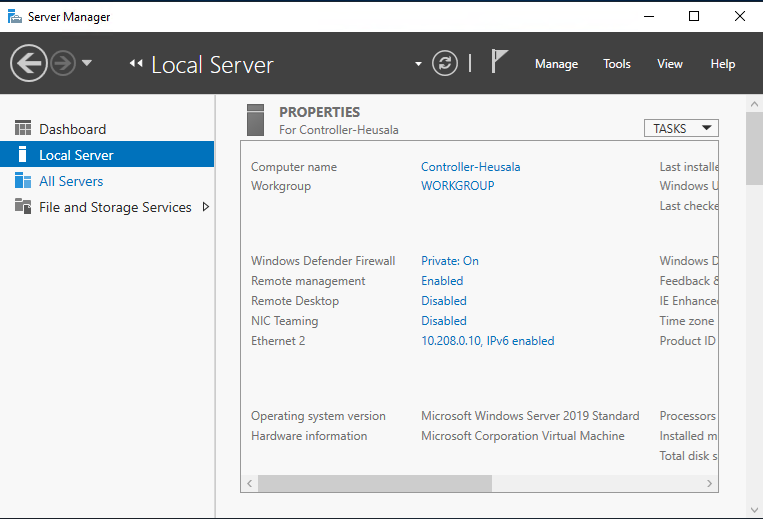
Task: Click 'Microsoft Corporation Virtual Machine' text
Action: [523, 436]
